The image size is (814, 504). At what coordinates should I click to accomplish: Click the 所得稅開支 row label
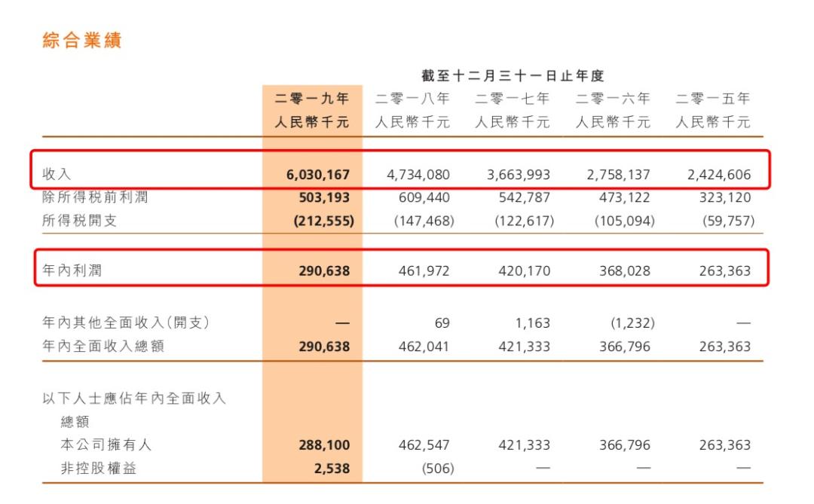(79, 221)
